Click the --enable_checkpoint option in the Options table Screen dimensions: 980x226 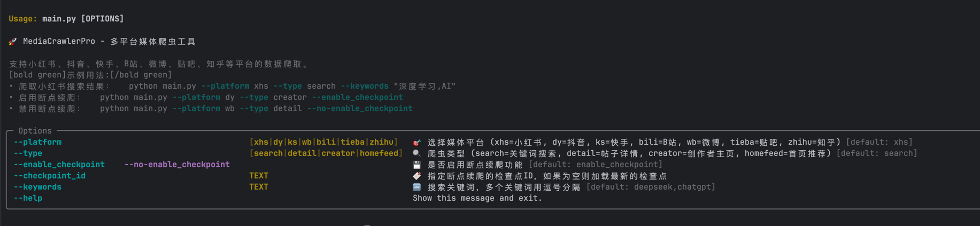tap(59, 165)
